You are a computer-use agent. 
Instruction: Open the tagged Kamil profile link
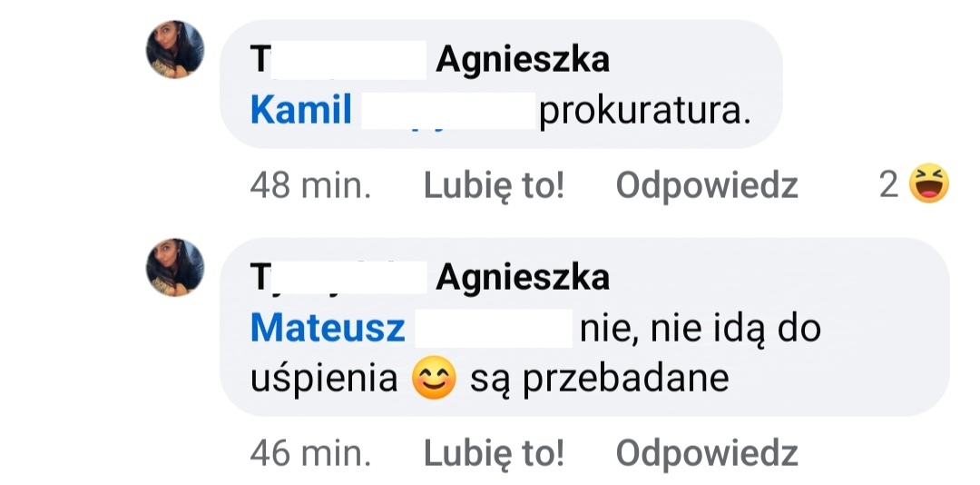(x=300, y=112)
